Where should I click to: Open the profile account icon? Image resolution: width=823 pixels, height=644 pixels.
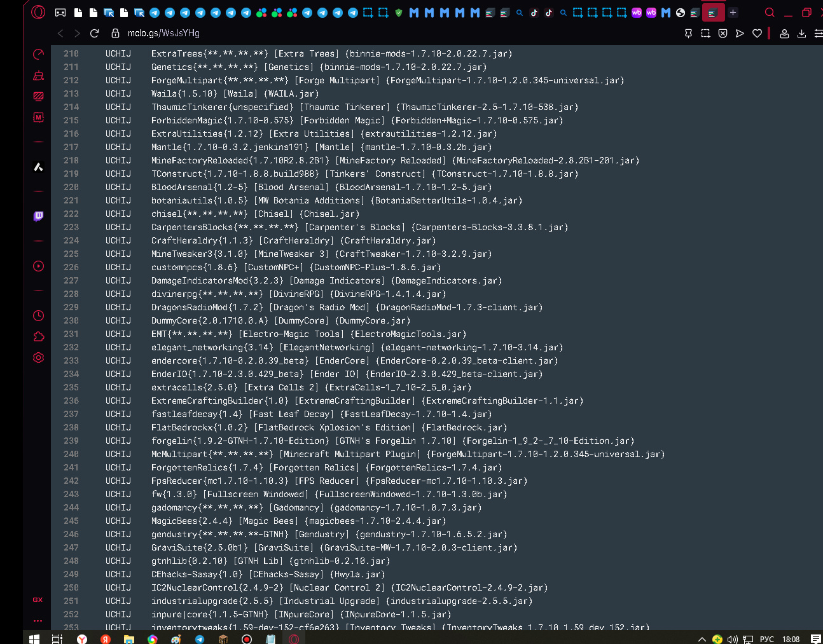(784, 33)
